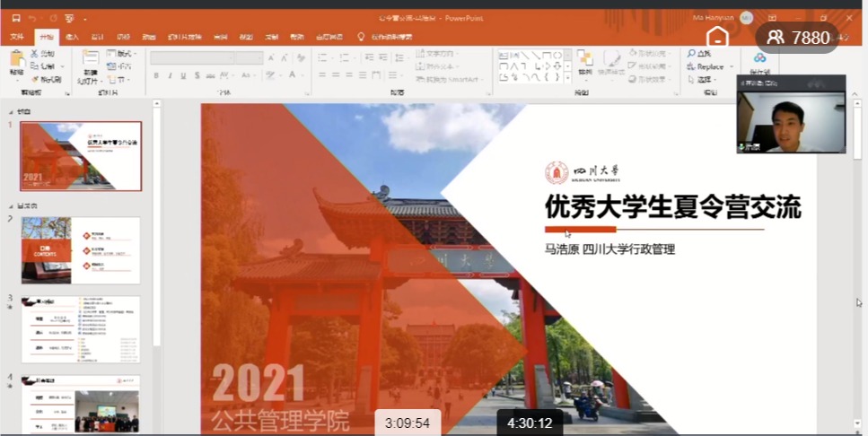Toggle Bold formatting
This screenshot has height=436, width=868.
156,76
